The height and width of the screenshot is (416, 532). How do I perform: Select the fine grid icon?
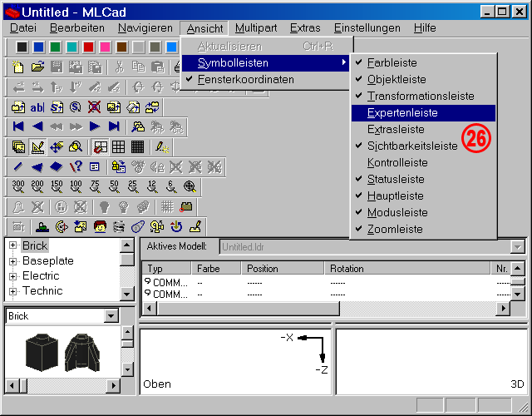(137, 147)
